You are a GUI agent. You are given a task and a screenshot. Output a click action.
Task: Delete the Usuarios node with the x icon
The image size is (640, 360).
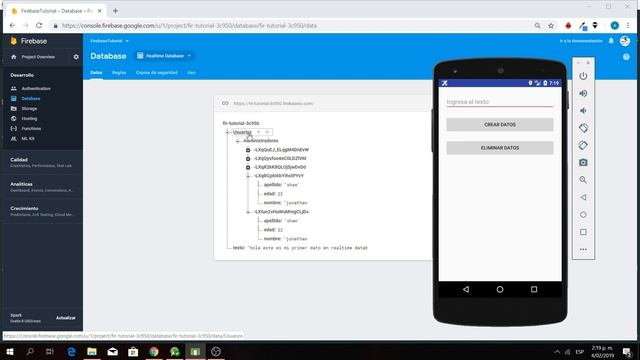(267, 132)
